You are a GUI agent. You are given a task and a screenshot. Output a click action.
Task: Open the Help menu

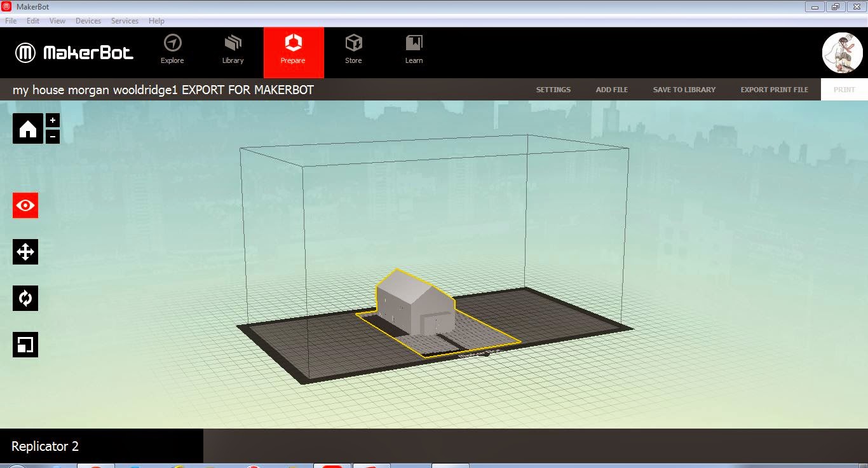point(156,21)
